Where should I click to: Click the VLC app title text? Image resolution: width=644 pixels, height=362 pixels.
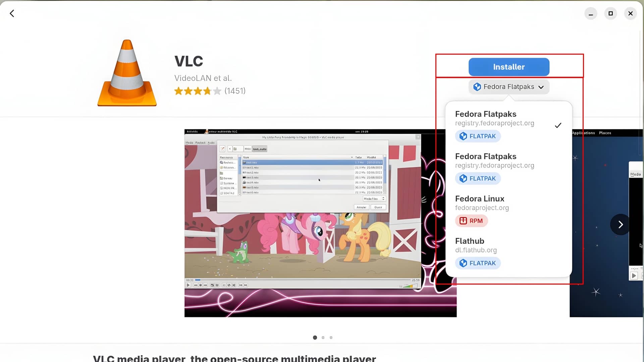pyautogui.click(x=189, y=61)
